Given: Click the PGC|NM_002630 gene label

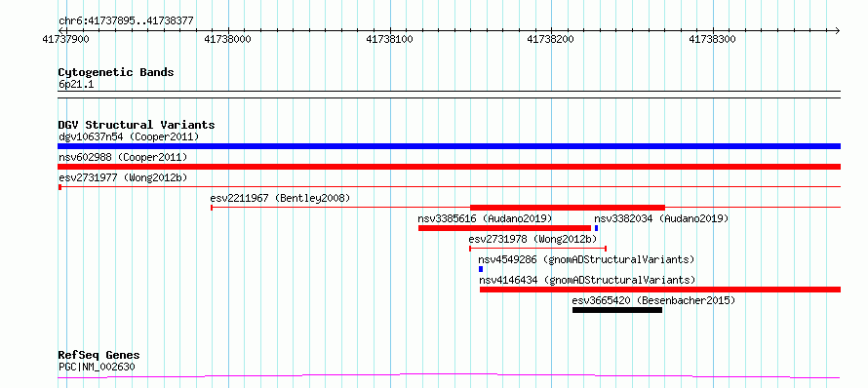Looking at the screenshot, I should 97,367.
